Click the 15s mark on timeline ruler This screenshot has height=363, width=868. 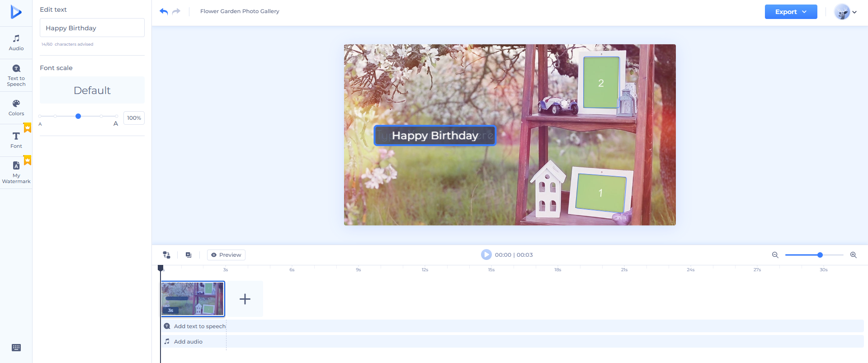491,270
